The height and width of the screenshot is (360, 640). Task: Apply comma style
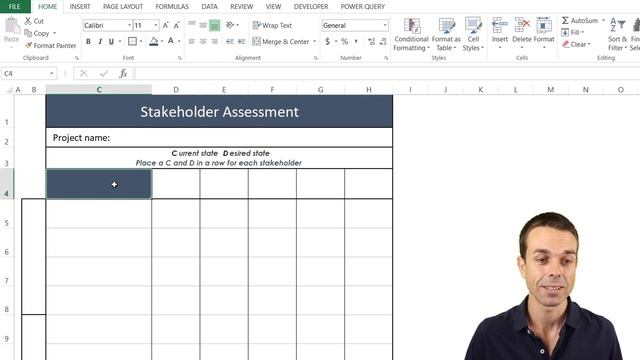[356, 41]
